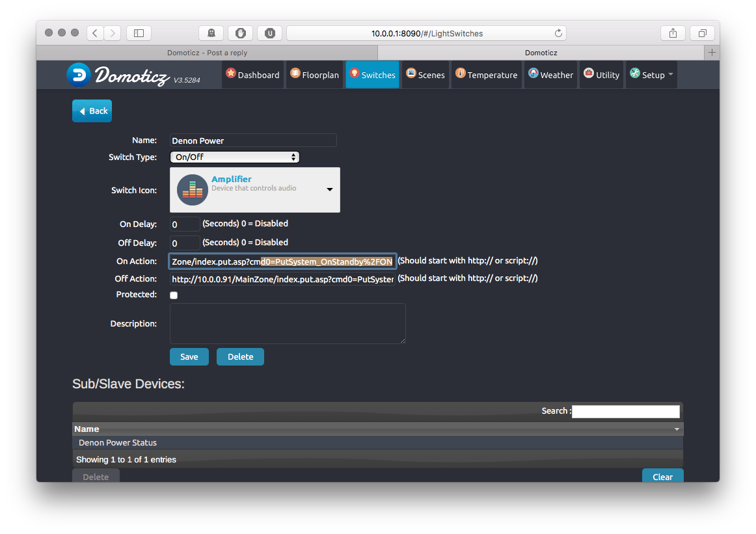Toggle the Safari sidebar button

pos(139,33)
